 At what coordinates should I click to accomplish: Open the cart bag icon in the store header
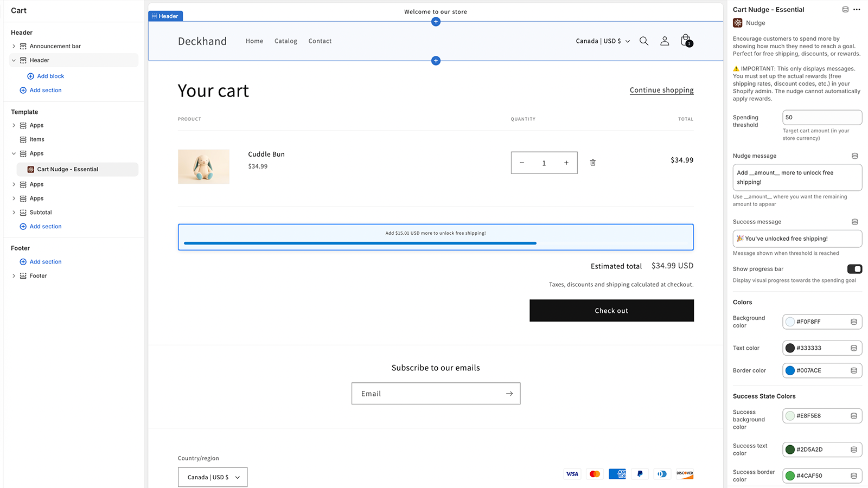[x=686, y=41]
